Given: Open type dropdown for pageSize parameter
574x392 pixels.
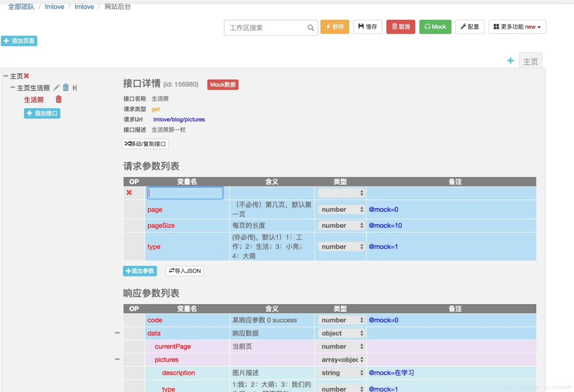Looking at the screenshot, I should coord(341,225).
